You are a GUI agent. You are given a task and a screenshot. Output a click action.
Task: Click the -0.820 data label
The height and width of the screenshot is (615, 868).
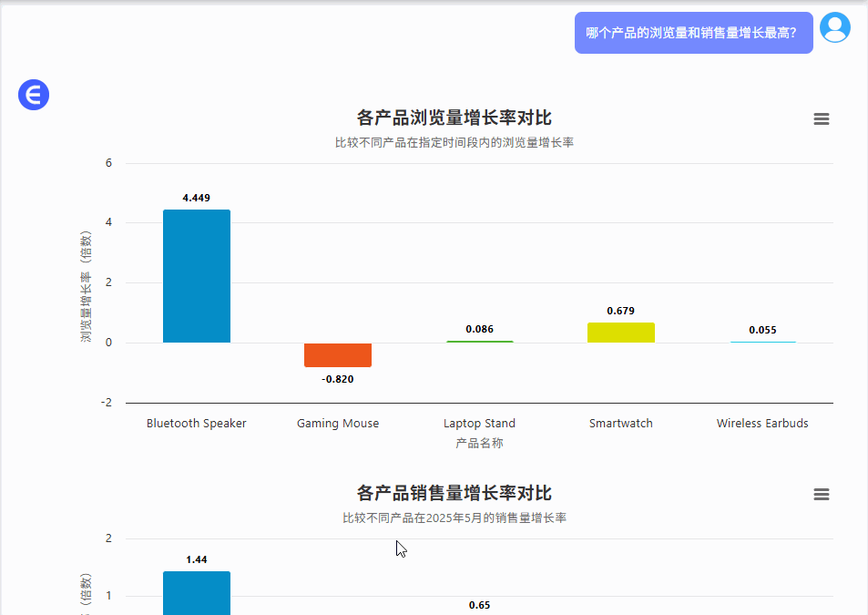click(x=338, y=379)
